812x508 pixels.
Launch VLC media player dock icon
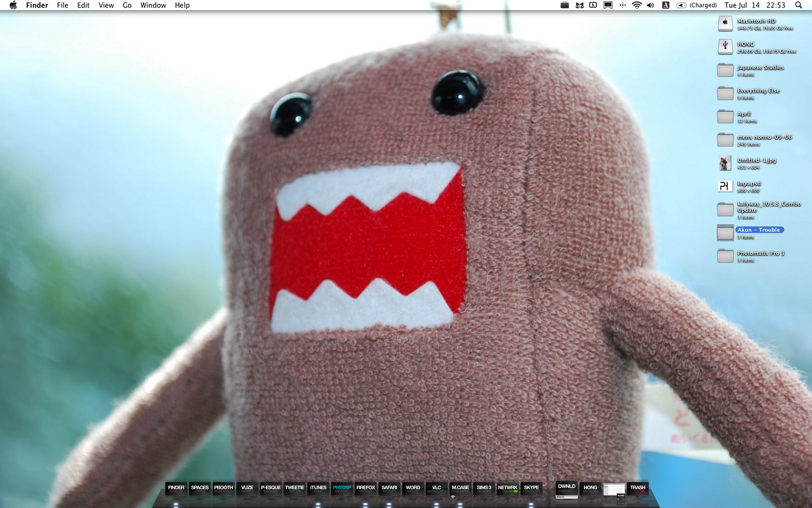436,489
